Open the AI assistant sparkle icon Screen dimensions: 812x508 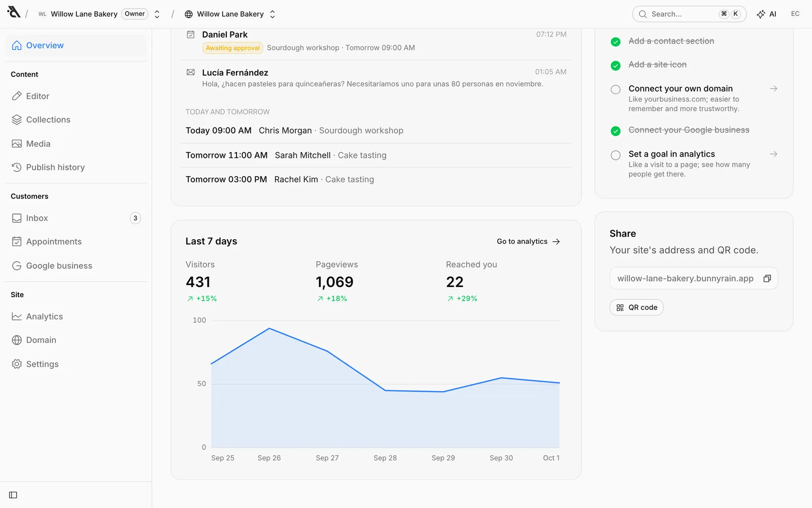point(761,14)
